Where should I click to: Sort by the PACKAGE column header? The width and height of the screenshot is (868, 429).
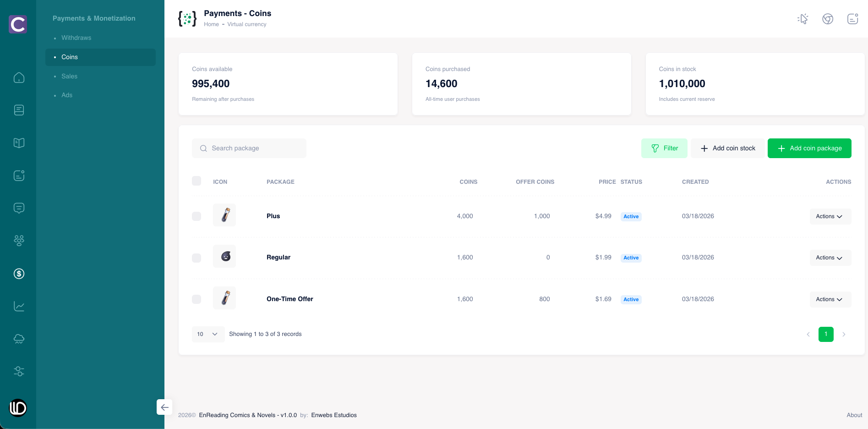280,182
